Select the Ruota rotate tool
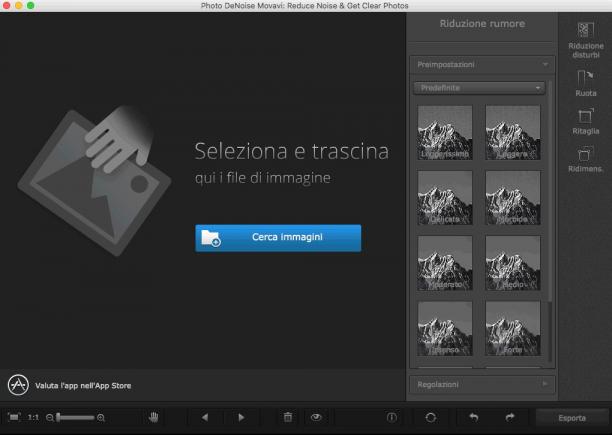Screen dimensions: 612x435 (x=585, y=83)
